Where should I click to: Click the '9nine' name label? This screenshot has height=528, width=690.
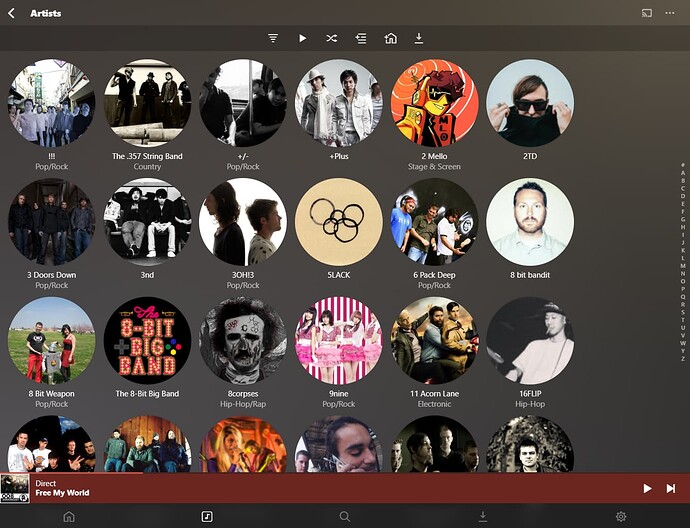point(338,394)
